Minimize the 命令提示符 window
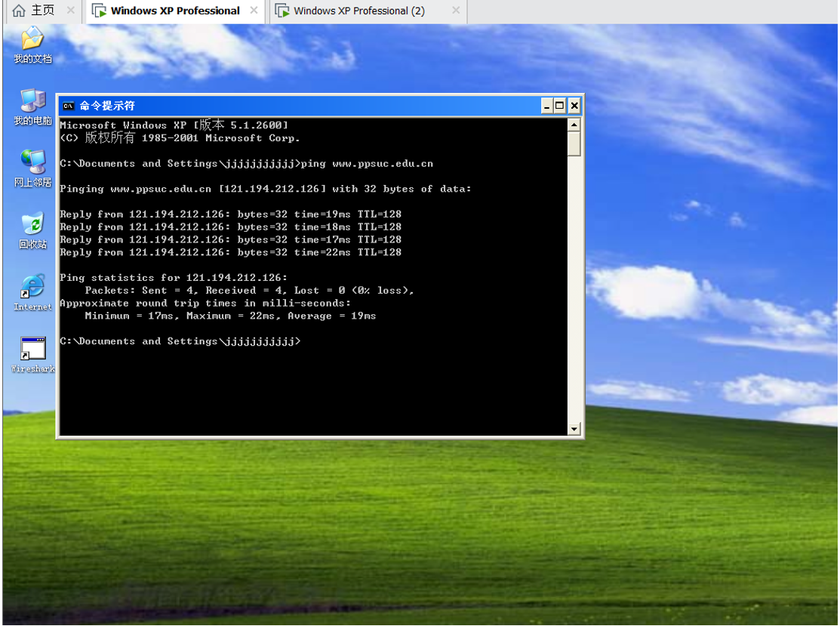This screenshot has height=626, width=840. tap(546, 106)
